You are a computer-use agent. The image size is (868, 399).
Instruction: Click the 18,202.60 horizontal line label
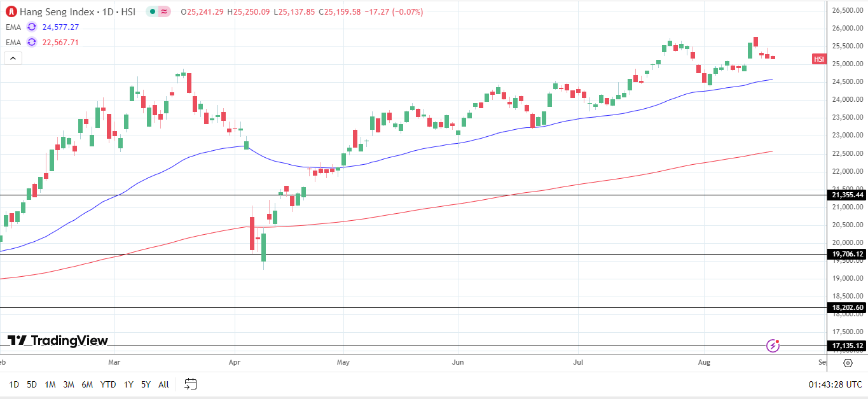847,308
